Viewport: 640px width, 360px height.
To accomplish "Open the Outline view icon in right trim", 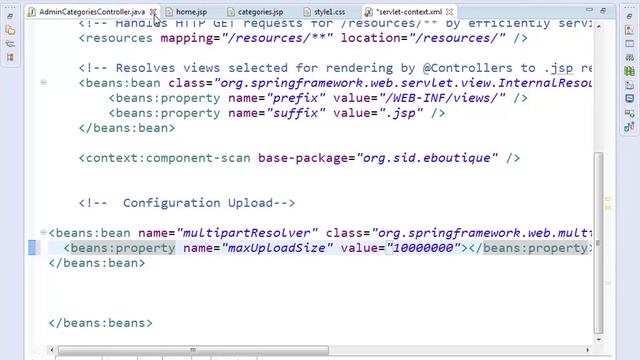I will pyautogui.click(x=629, y=30).
